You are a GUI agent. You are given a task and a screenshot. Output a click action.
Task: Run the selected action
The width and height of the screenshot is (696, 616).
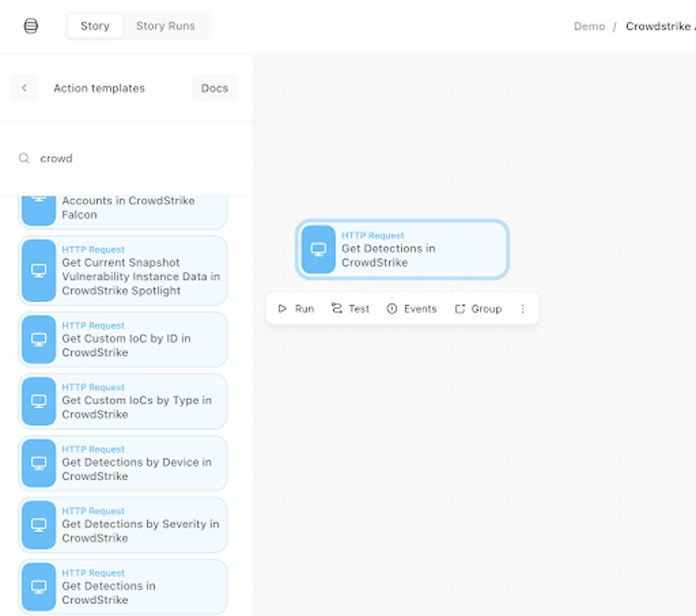(x=296, y=309)
